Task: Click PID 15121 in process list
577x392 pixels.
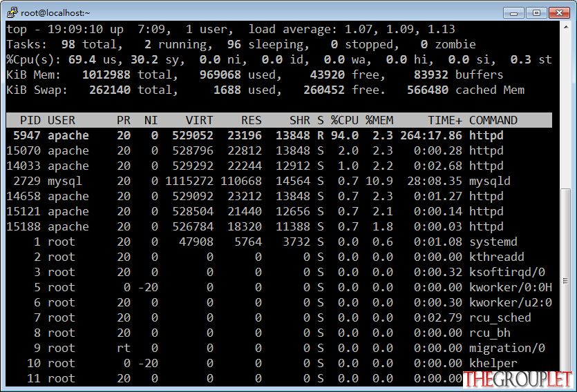Action: tap(23, 211)
